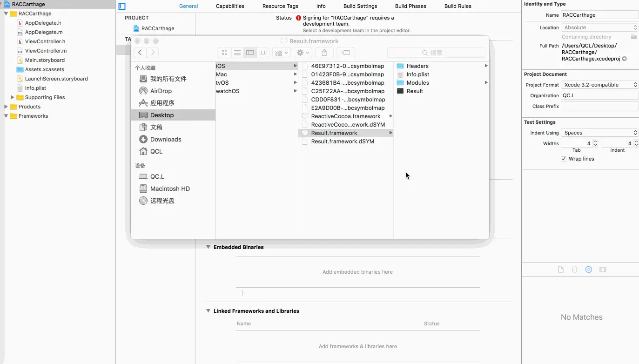This screenshot has height=364, width=639.
Task: Increment Tab width stepper
Action: tap(596, 142)
